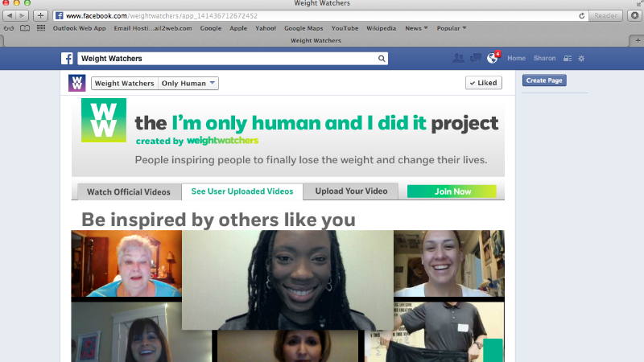The image size is (644, 362).
Task: Click the search magnifier icon
Action: coord(382,58)
